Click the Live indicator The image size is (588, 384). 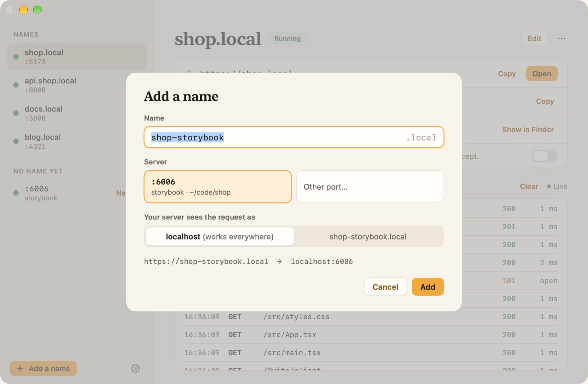557,186
